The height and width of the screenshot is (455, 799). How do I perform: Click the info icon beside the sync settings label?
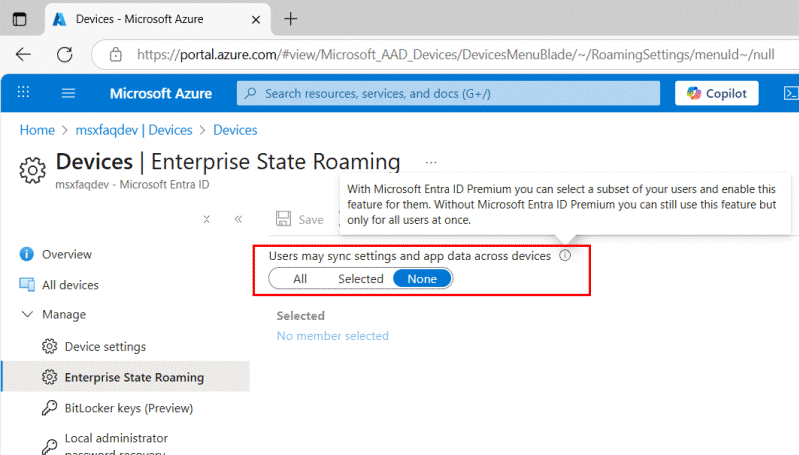(565, 255)
